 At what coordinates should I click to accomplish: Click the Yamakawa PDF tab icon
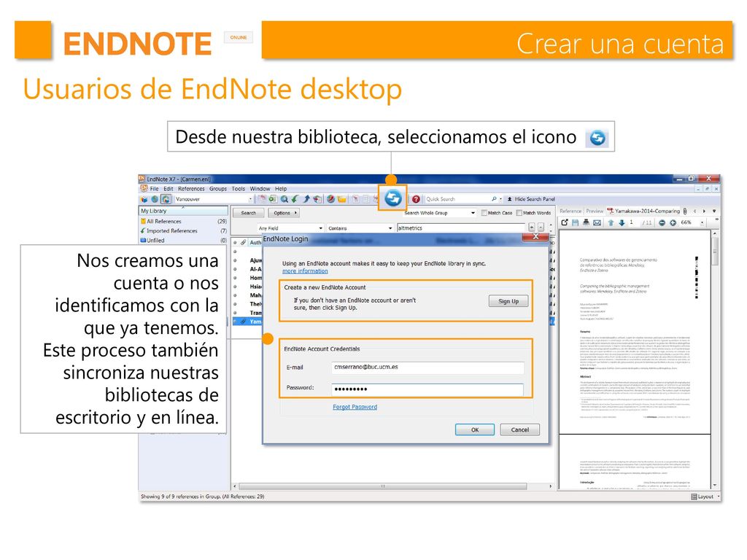[611, 211]
